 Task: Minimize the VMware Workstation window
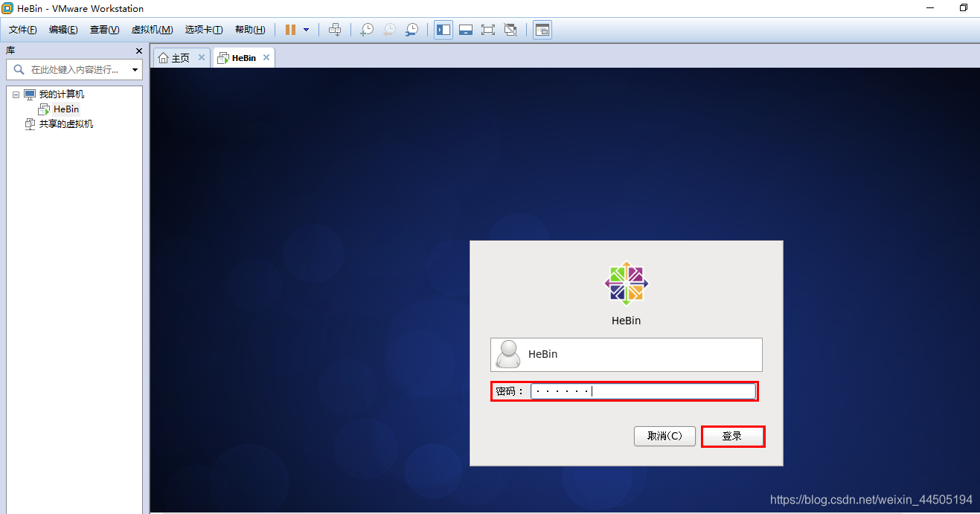(929, 8)
